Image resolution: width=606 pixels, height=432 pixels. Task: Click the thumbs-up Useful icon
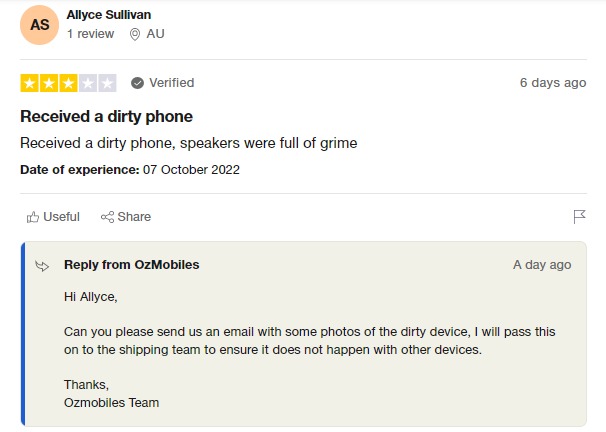(x=33, y=217)
